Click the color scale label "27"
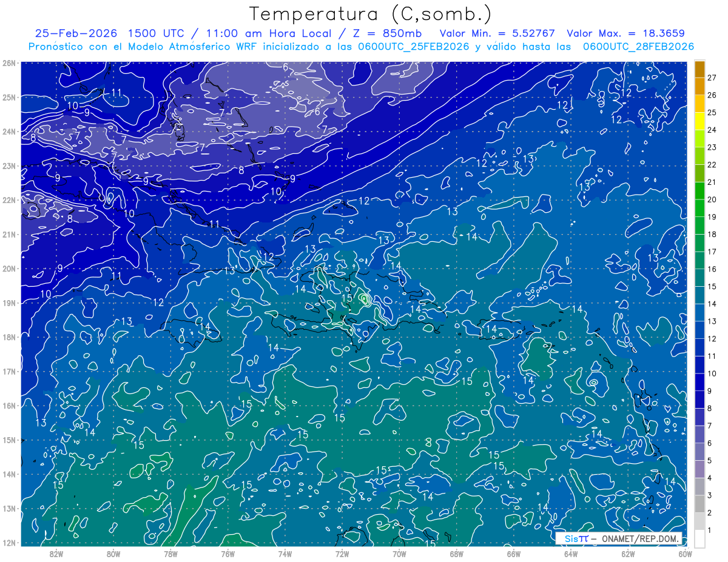 click(x=712, y=78)
